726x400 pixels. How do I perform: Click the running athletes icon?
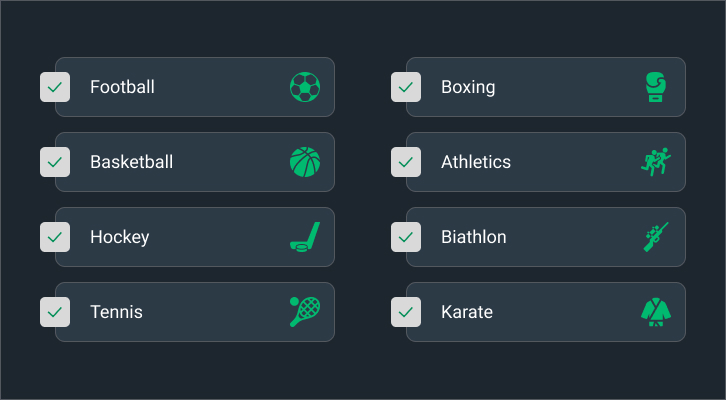click(656, 162)
